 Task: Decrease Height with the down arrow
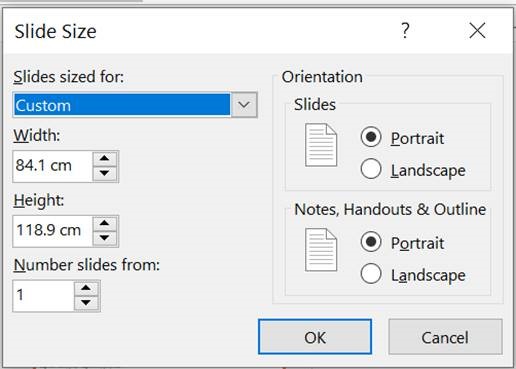pyautogui.click(x=105, y=238)
